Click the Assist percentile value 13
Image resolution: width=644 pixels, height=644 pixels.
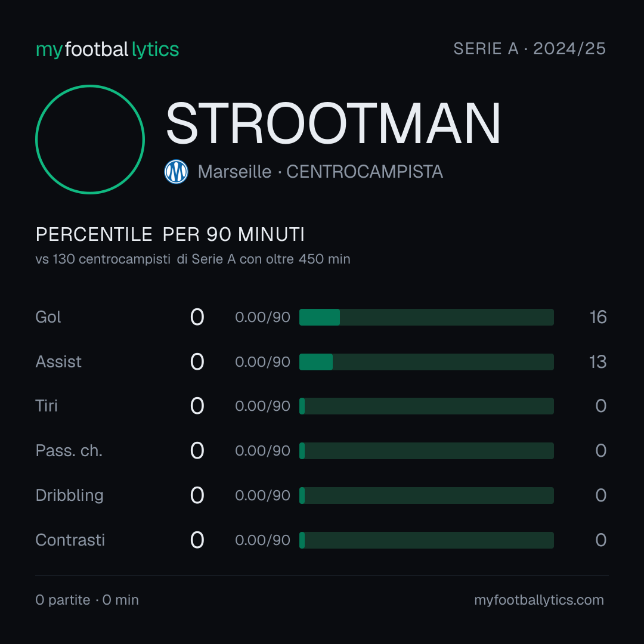click(598, 362)
